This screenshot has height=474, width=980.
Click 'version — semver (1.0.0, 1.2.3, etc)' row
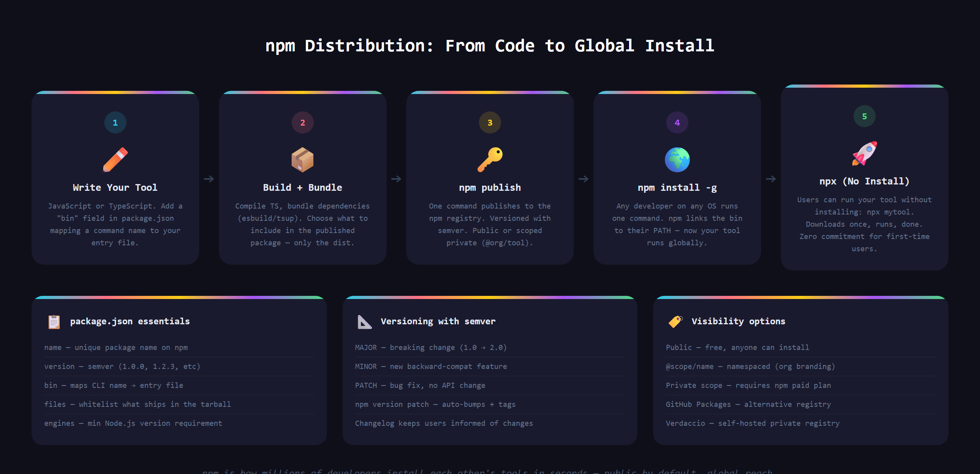(x=179, y=367)
